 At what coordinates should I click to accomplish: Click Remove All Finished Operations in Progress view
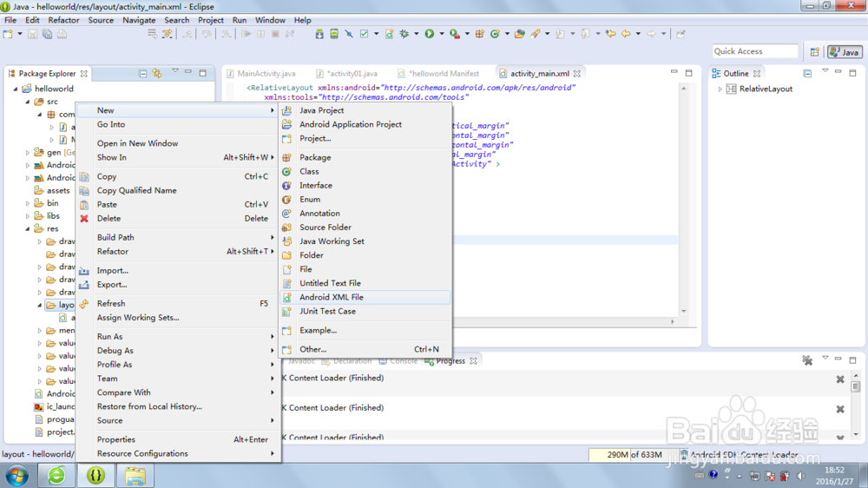(807, 360)
